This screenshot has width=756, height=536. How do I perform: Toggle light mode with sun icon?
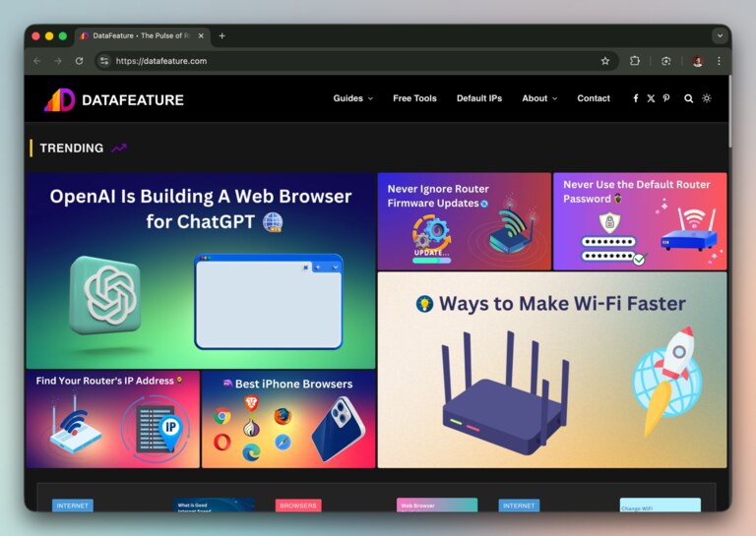point(707,98)
